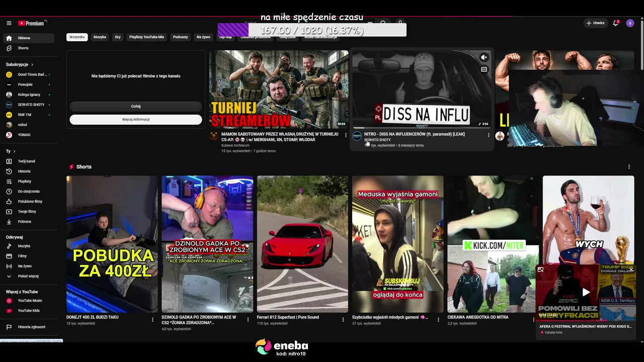
Task: Open CIEKAWA ANEGDOTKA OD NITRA short title
Action: [x=478, y=317]
